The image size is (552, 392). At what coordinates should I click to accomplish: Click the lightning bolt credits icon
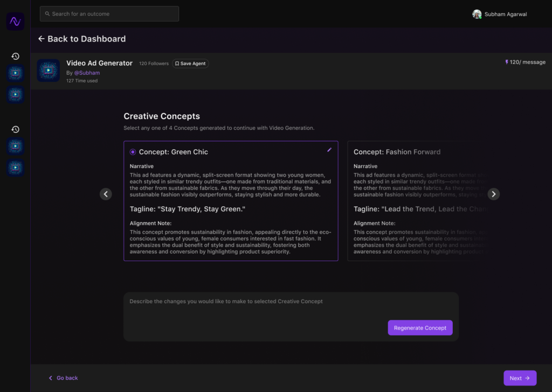[507, 62]
